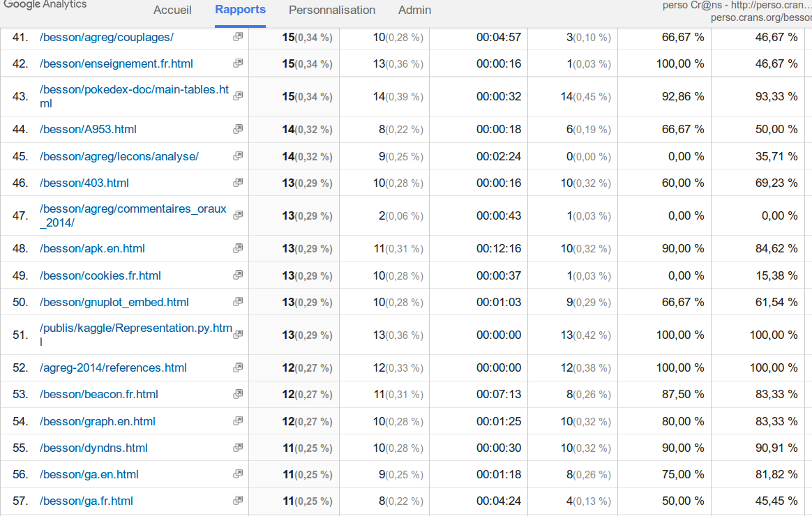812x516 pixels.
Task: Open the /besson/pokedex-doc/main-tables.html page link
Action: tap(134, 96)
